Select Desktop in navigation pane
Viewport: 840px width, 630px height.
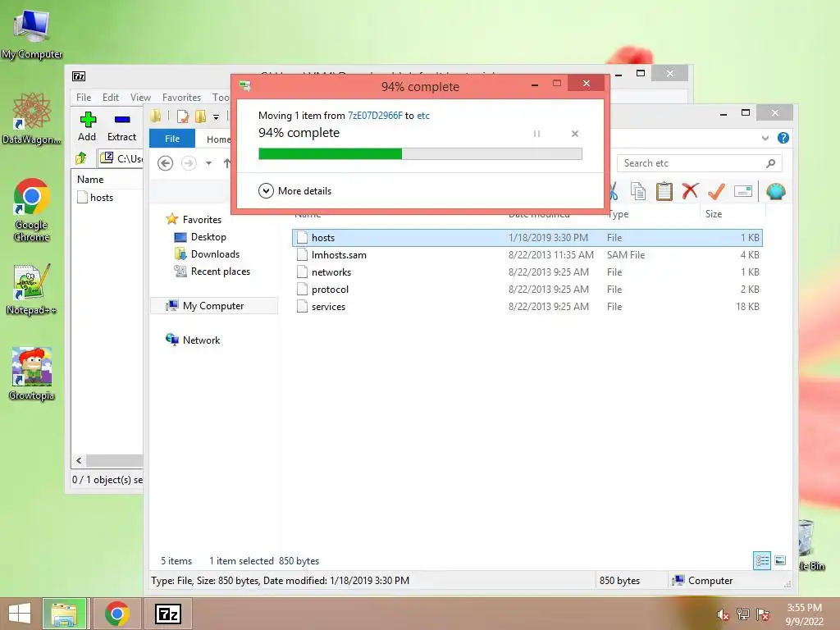pyautogui.click(x=200, y=237)
